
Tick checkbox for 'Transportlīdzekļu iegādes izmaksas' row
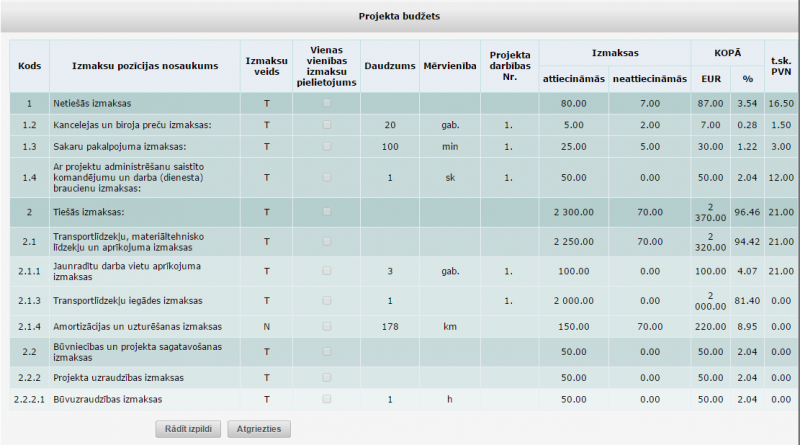coord(327,300)
